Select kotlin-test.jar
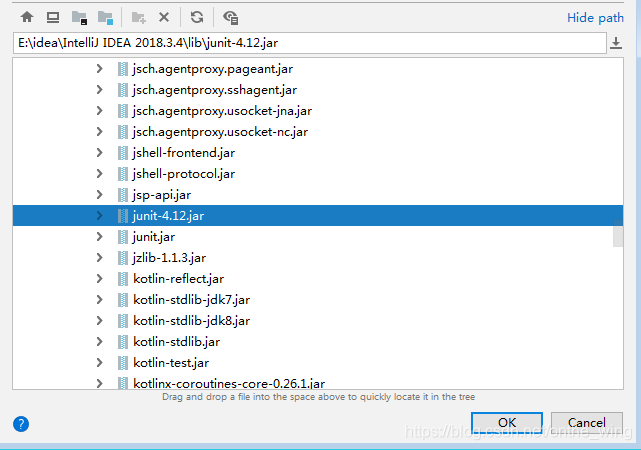This screenshot has width=641, height=450. [171, 363]
